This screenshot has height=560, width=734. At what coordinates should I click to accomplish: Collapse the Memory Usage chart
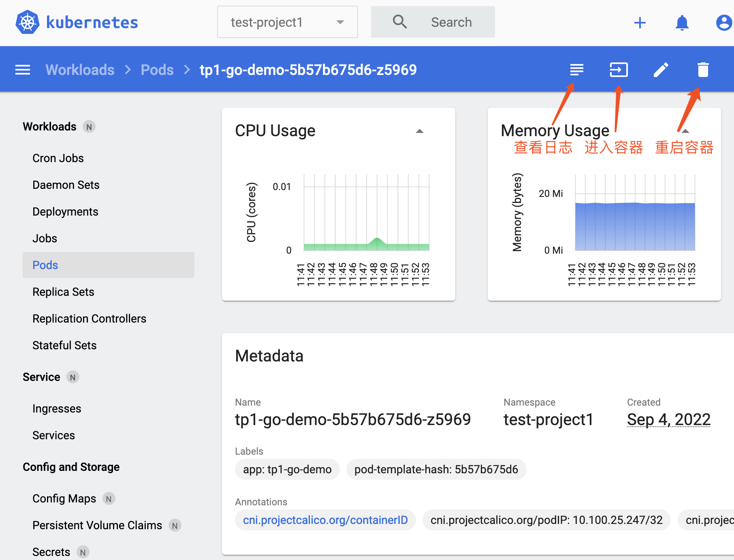click(x=685, y=131)
